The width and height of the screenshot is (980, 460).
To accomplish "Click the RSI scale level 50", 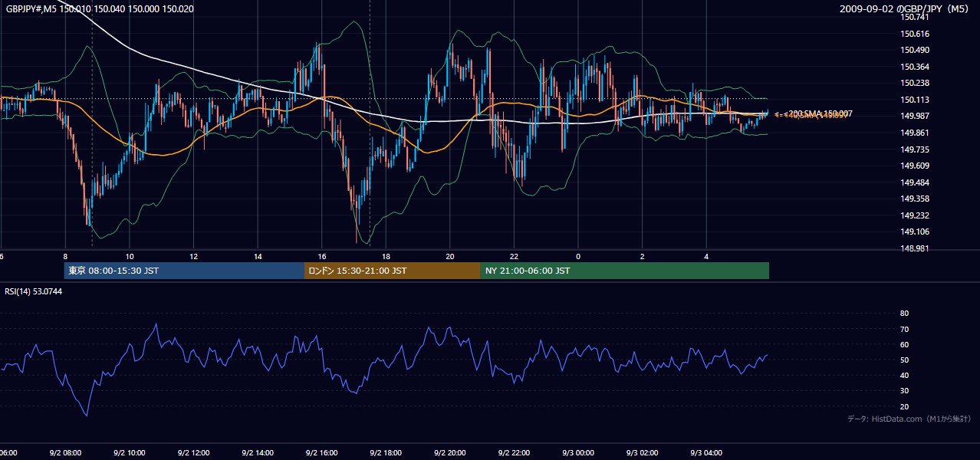I will click(x=904, y=360).
